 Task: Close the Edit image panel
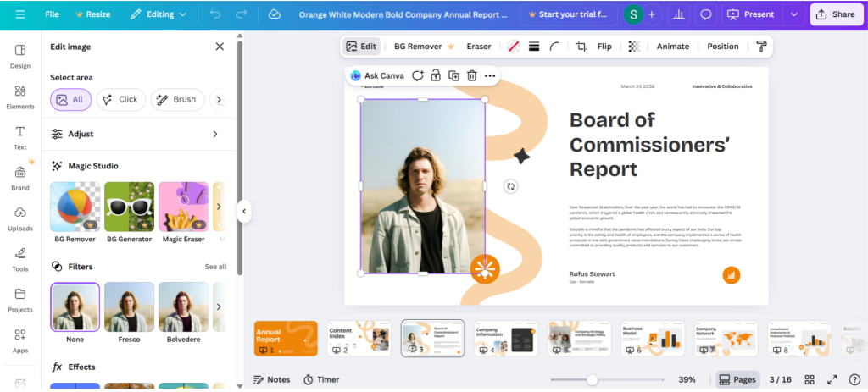pyautogui.click(x=220, y=47)
